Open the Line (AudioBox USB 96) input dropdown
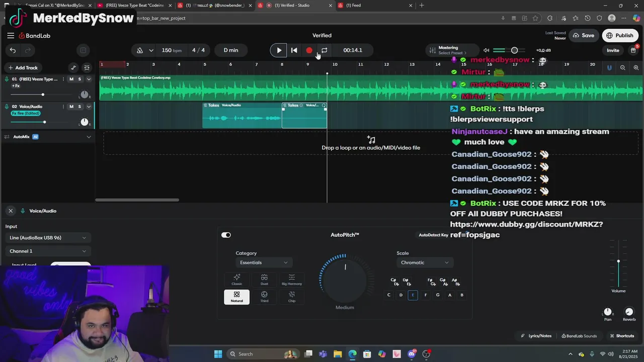The width and height of the screenshot is (644, 362). click(x=48, y=238)
